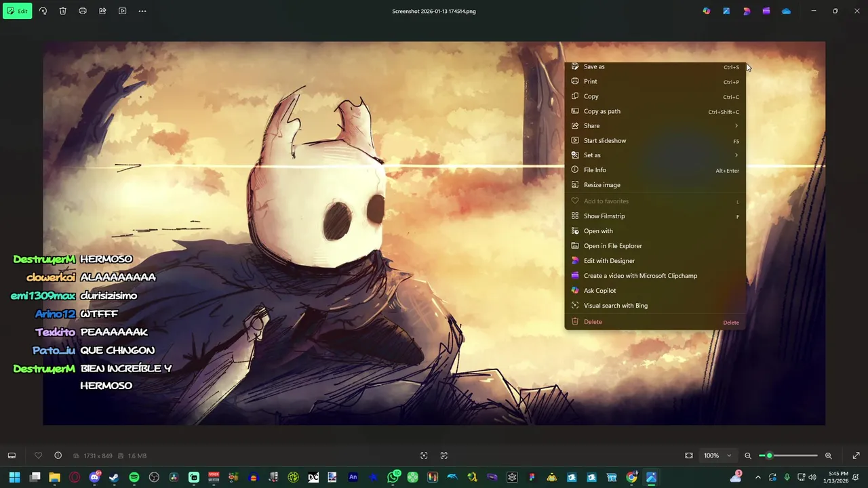The height and width of the screenshot is (488, 868).
Task: Open the 100% zoom level dropdown
Action: 717,455
